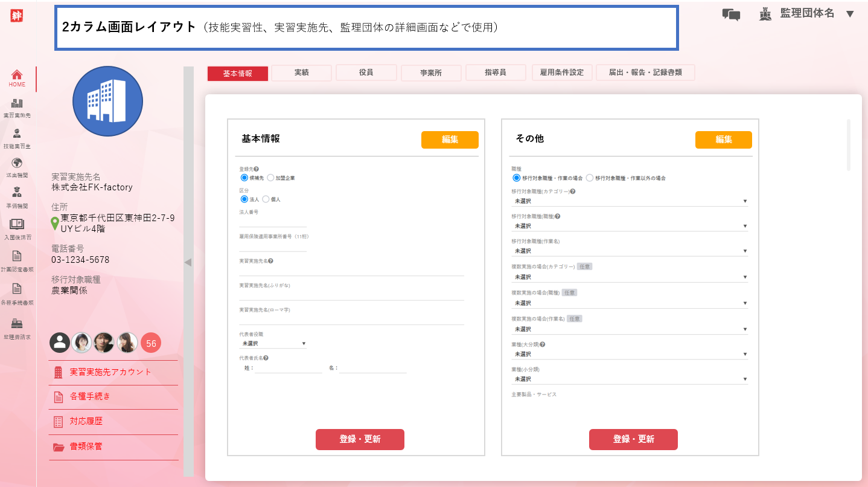Click the 法人番号 input field
The image size is (868, 487).
point(273,221)
